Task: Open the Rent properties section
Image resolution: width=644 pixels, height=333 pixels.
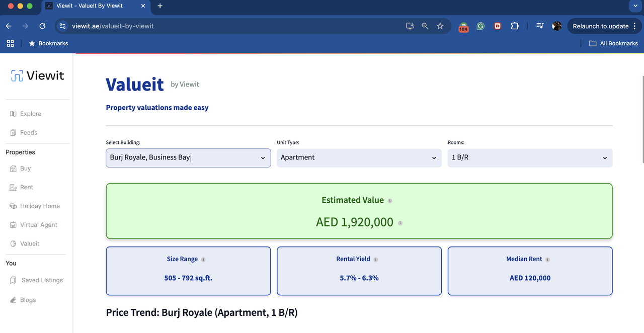Action: pyautogui.click(x=26, y=187)
